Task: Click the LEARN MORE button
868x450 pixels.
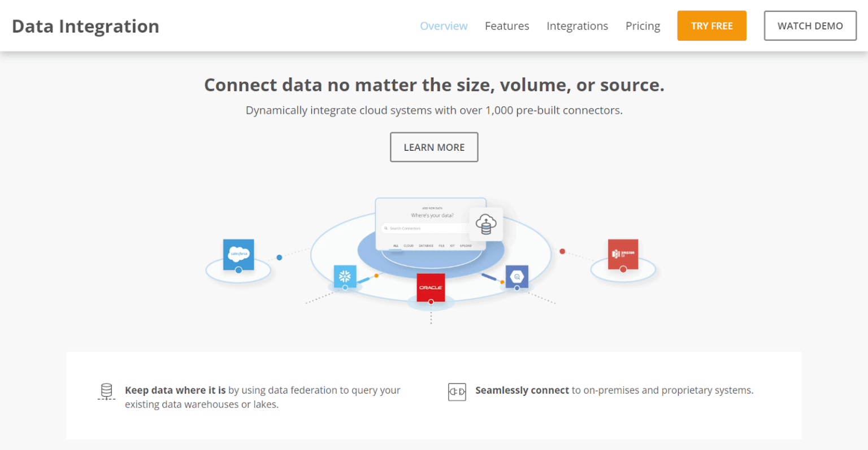Action: tap(433, 147)
